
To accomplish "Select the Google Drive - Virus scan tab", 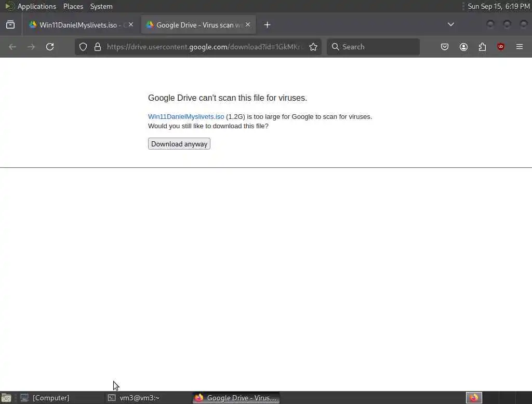I will click(198, 25).
